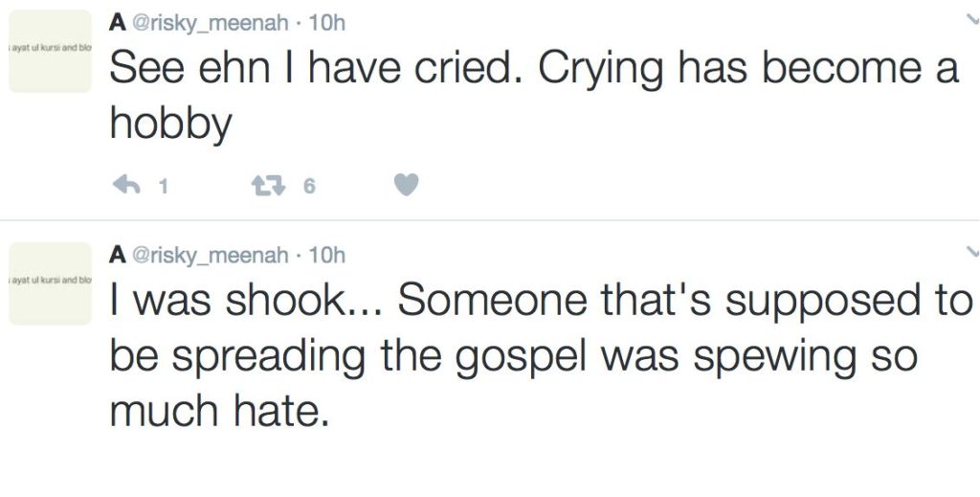Click display name 'A' on second tweet
Screen dimensions: 980x497
pyautogui.click(x=117, y=255)
